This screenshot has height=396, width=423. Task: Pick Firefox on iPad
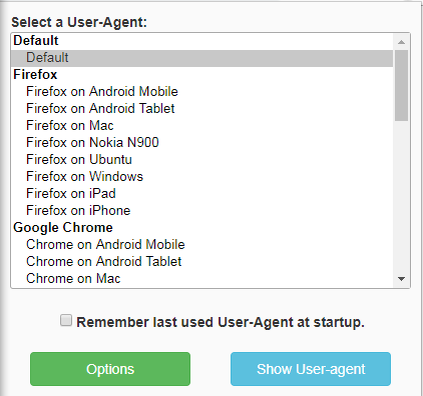coord(202,194)
